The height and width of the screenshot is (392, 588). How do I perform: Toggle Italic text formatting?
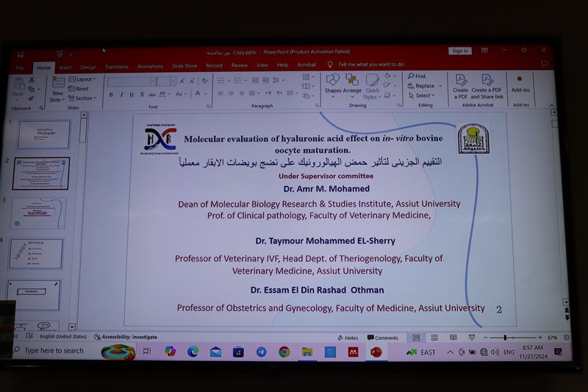[x=121, y=94]
